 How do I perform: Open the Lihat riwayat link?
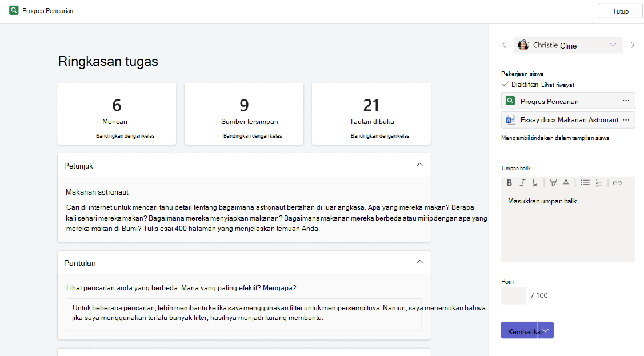557,85
